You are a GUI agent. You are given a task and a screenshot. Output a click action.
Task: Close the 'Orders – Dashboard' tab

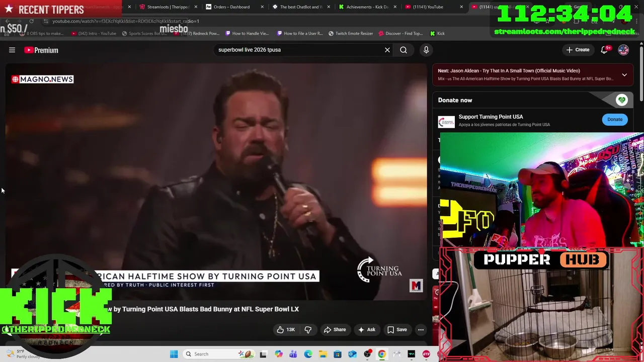262,7
